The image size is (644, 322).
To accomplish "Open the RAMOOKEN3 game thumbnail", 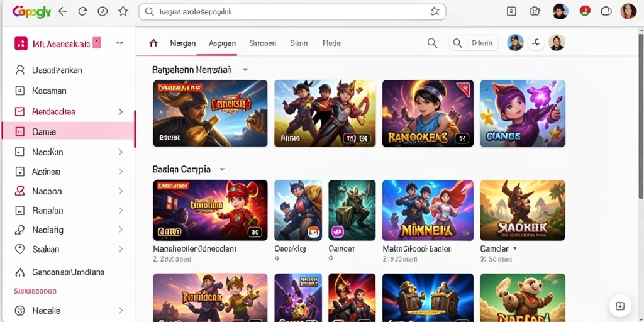I will tap(428, 113).
